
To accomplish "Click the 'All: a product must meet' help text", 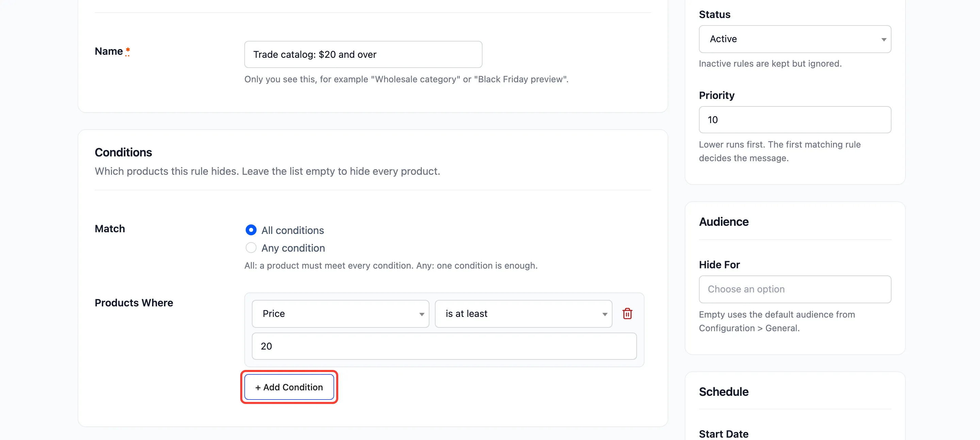I will click(x=391, y=266).
